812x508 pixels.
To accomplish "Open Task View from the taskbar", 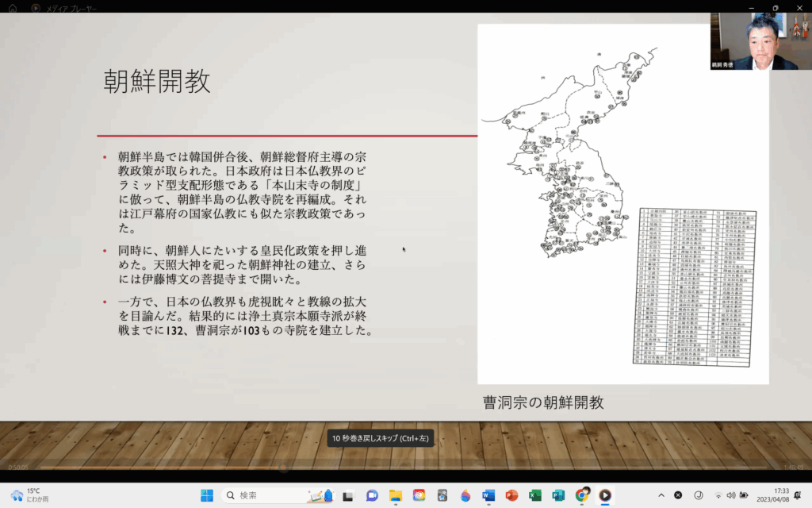I will (347, 495).
